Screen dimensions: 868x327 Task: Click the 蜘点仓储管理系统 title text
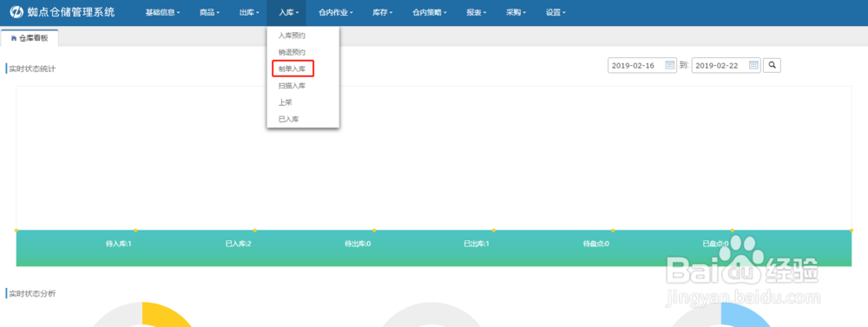71,12
